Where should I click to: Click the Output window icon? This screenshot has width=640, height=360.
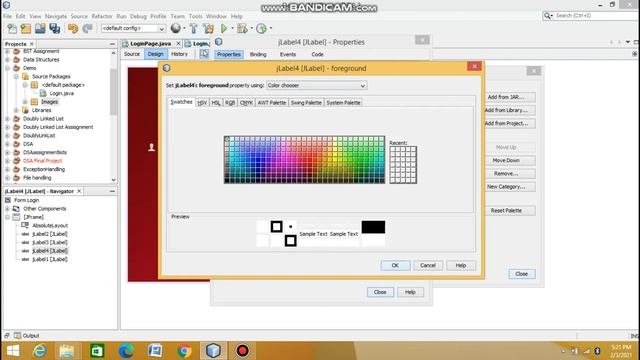[x=18, y=336]
